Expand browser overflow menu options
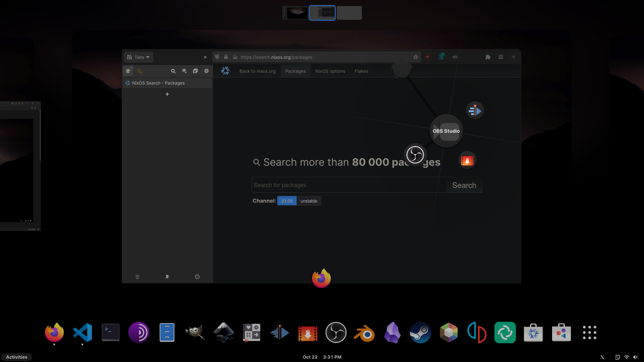Viewport: 644px width, 362px height. point(501,57)
